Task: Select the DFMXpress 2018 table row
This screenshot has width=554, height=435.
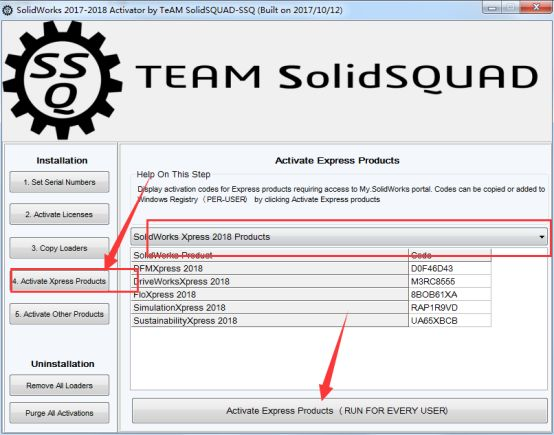Action: [311, 269]
